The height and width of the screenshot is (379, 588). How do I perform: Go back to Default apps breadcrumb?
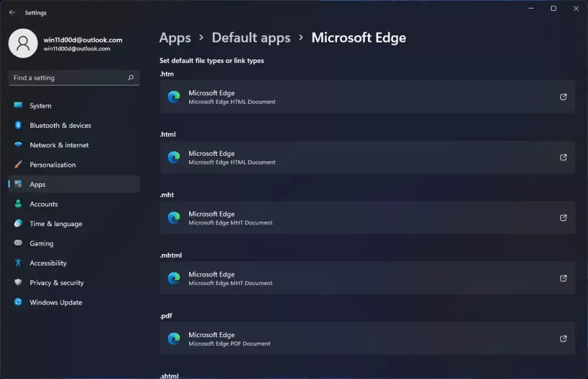(x=251, y=38)
